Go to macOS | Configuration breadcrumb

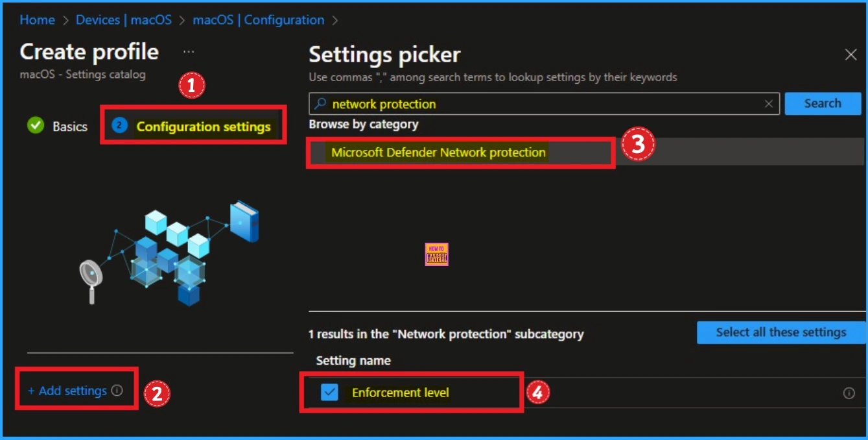(258, 19)
